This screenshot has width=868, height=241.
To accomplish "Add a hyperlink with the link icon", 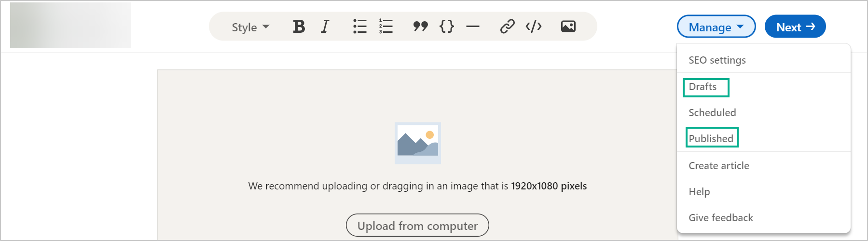I will click(507, 27).
